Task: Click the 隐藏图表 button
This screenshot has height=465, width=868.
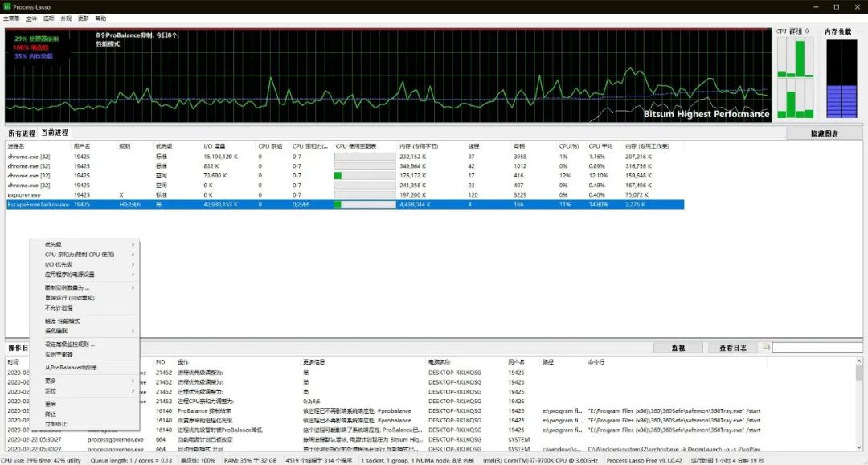Action: coord(825,134)
